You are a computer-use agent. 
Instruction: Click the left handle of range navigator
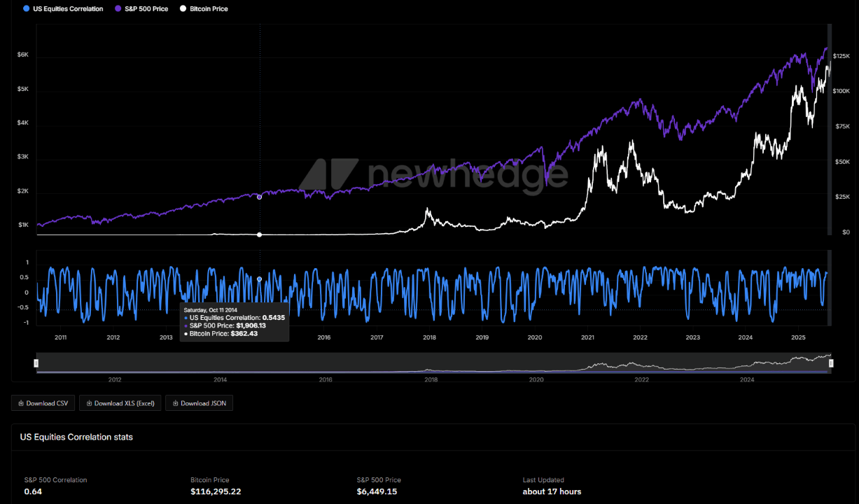pyautogui.click(x=36, y=363)
